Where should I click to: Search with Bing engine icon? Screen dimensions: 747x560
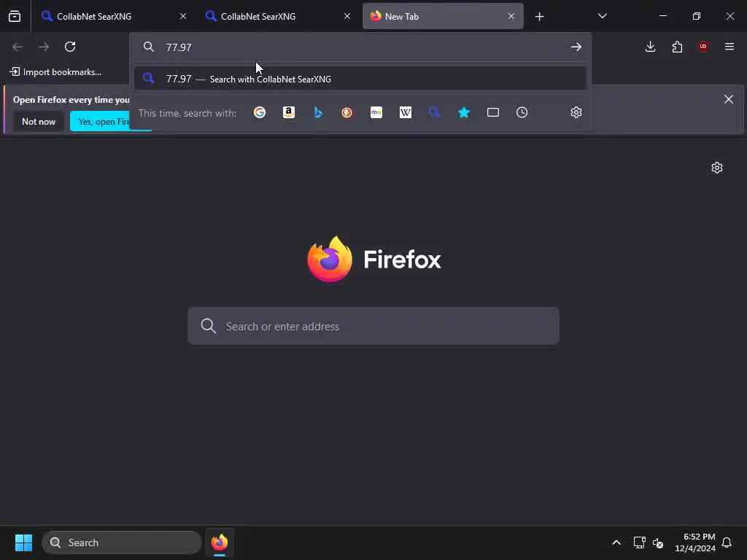[318, 112]
